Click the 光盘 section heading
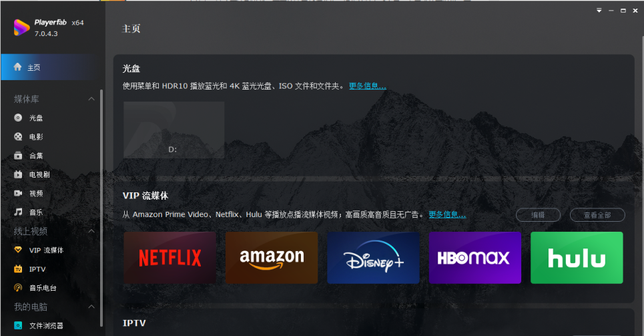The width and height of the screenshot is (644, 336). (x=131, y=69)
